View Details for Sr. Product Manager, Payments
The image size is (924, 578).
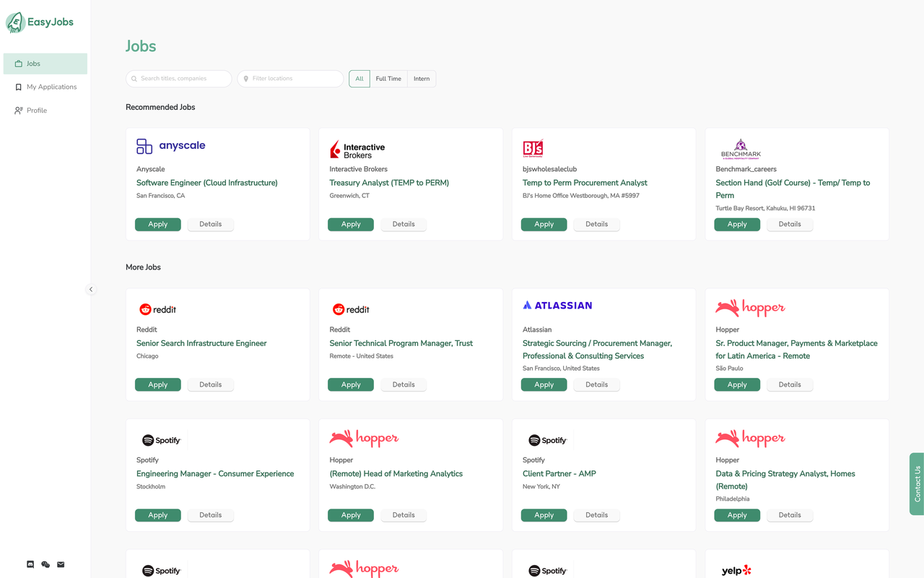790,385
